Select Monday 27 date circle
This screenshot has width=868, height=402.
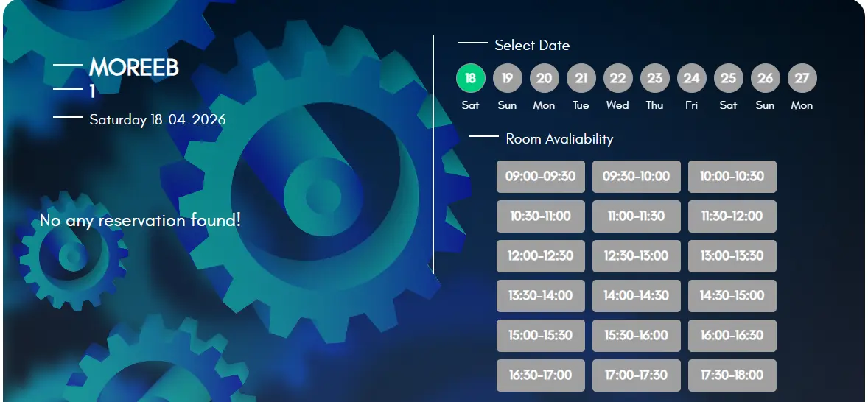802,77
